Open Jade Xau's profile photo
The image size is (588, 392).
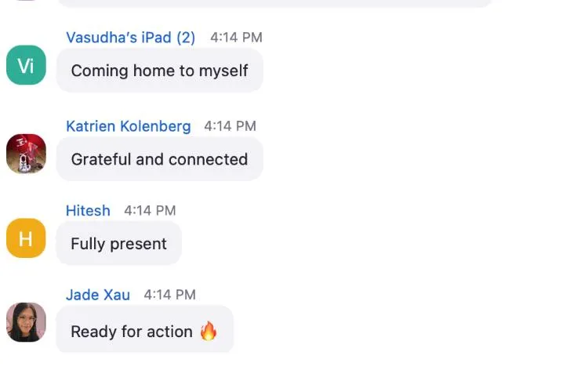[26, 322]
